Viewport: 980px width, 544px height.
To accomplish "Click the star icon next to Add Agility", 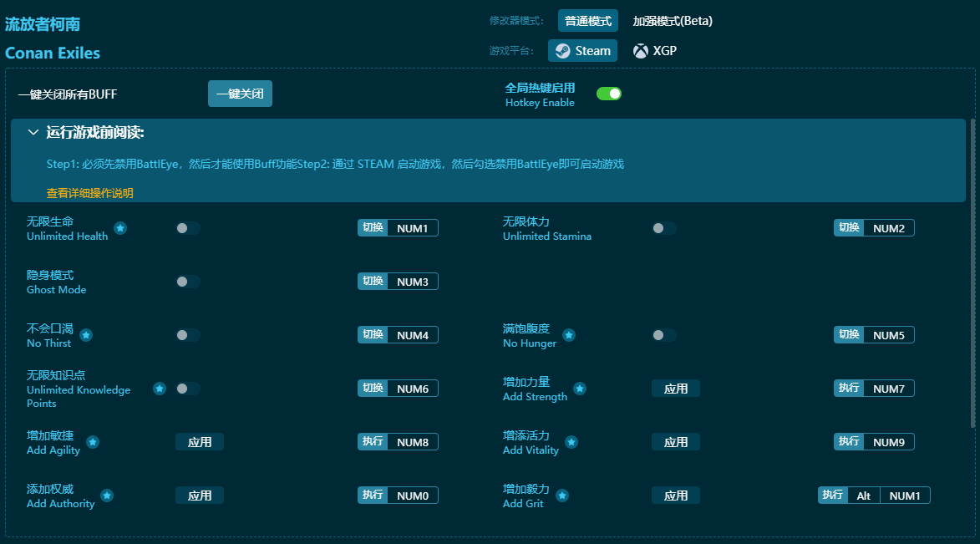I will (x=93, y=442).
